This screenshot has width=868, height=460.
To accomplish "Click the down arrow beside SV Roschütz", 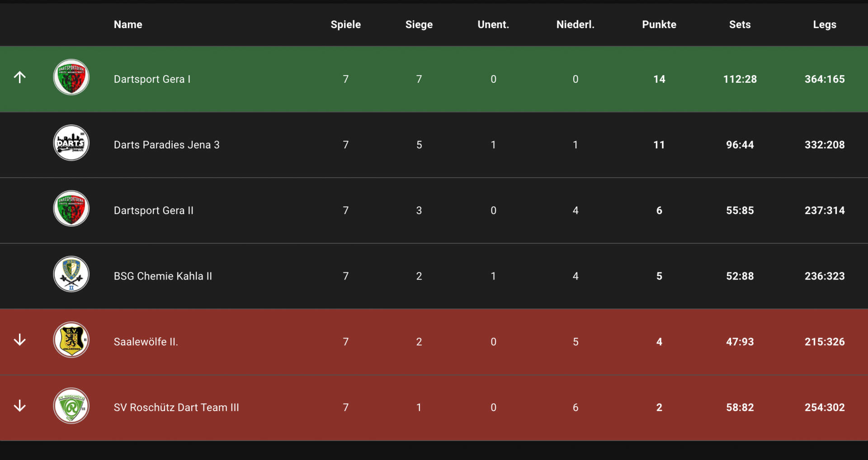I will [x=19, y=406].
